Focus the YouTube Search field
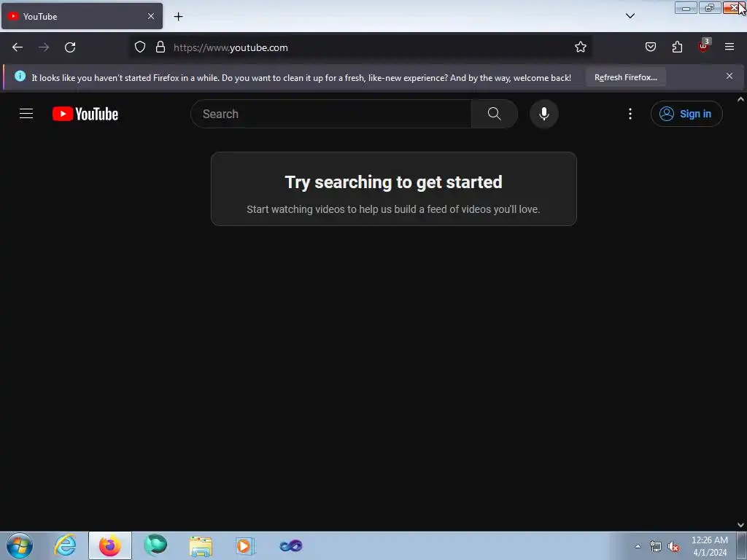 tap(331, 114)
